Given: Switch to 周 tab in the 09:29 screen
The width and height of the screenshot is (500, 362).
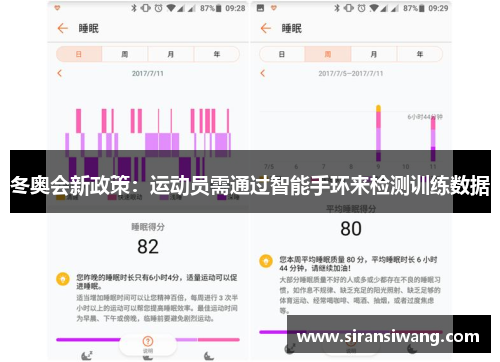Looking at the screenshot, I should [x=328, y=54].
